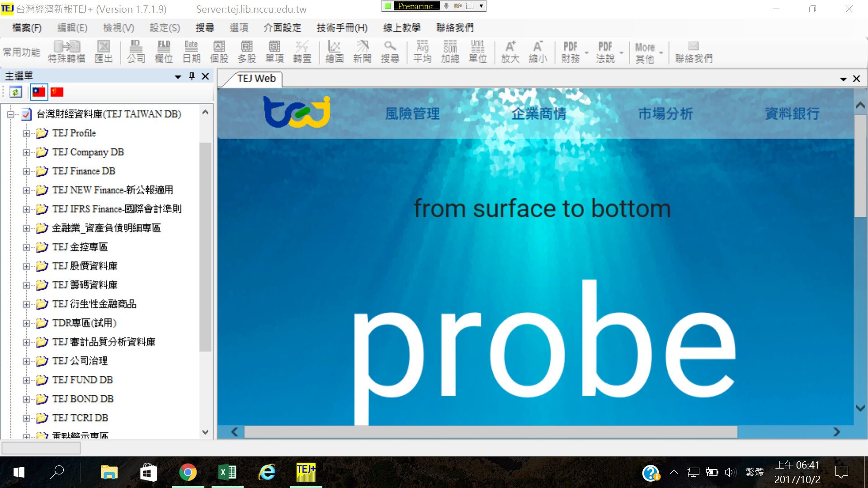Open TEJ Web tab list dropdown
Image resolution: width=868 pixels, height=488 pixels.
(843, 79)
